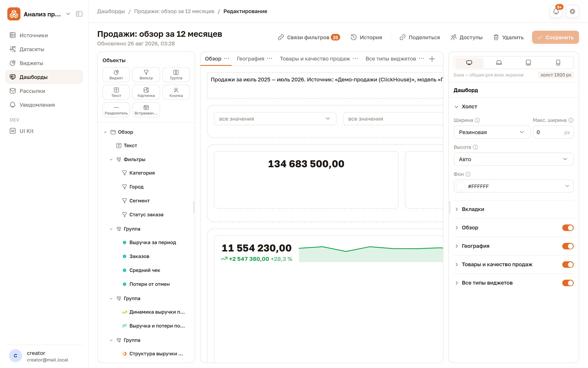This screenshot has height=368, width=588.
Task: Open Связи фильтров
Action: click(x=309, y=37)
